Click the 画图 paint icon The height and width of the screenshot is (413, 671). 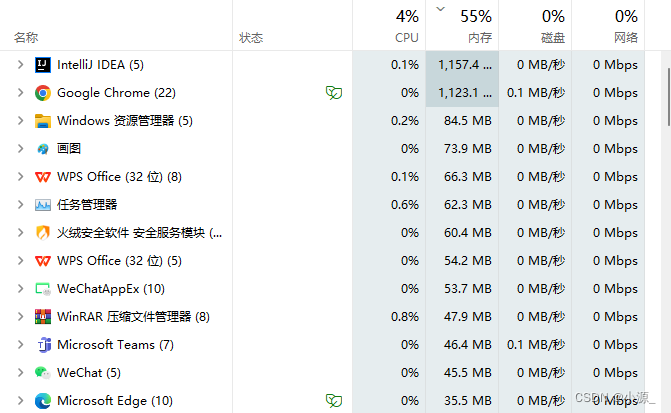(43, 149)
